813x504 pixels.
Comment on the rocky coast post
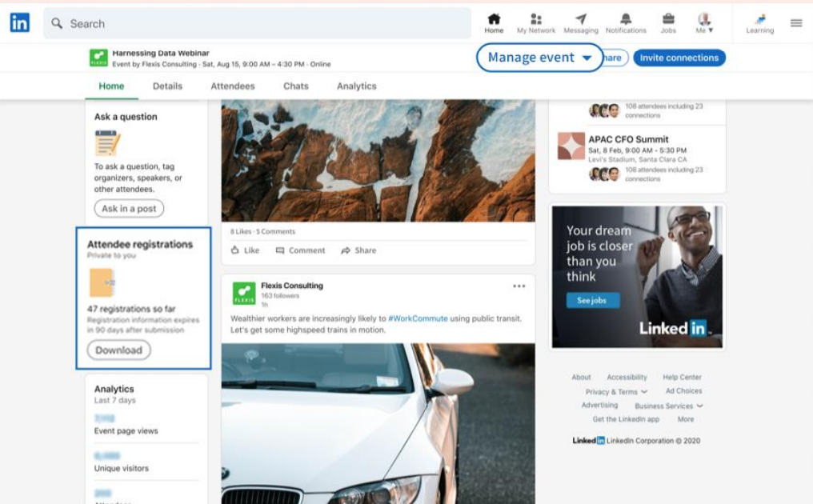tap(301, 250)
